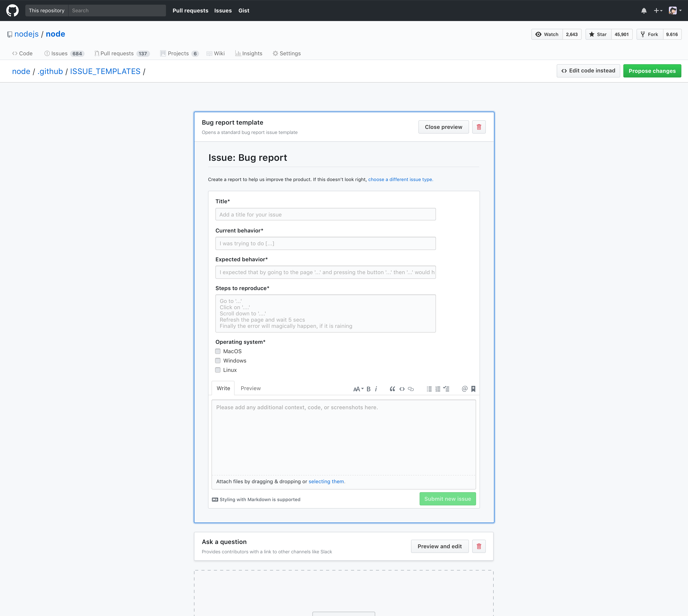Insert a numbered list
Screen dimensions: 688x616
coord(438,389)
